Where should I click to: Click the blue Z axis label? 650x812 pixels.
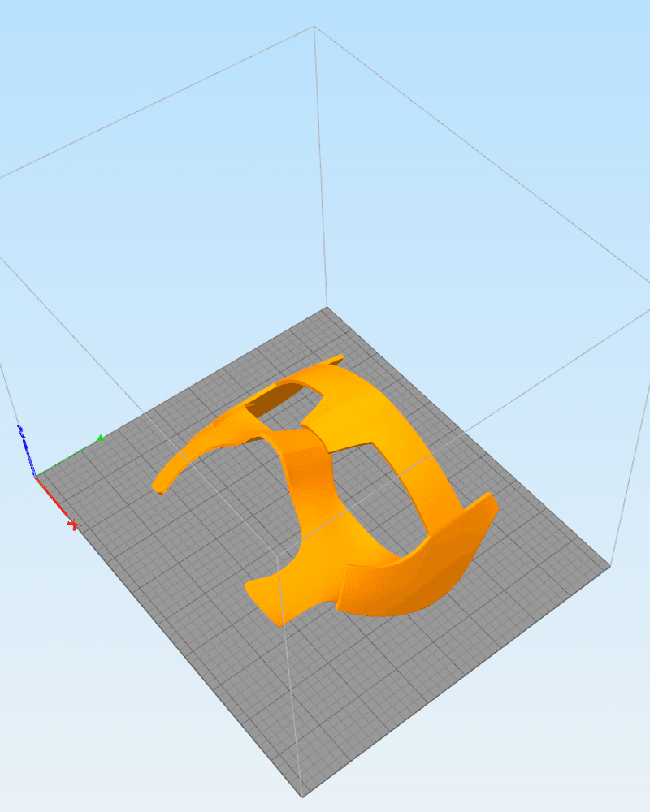[20, 430]
